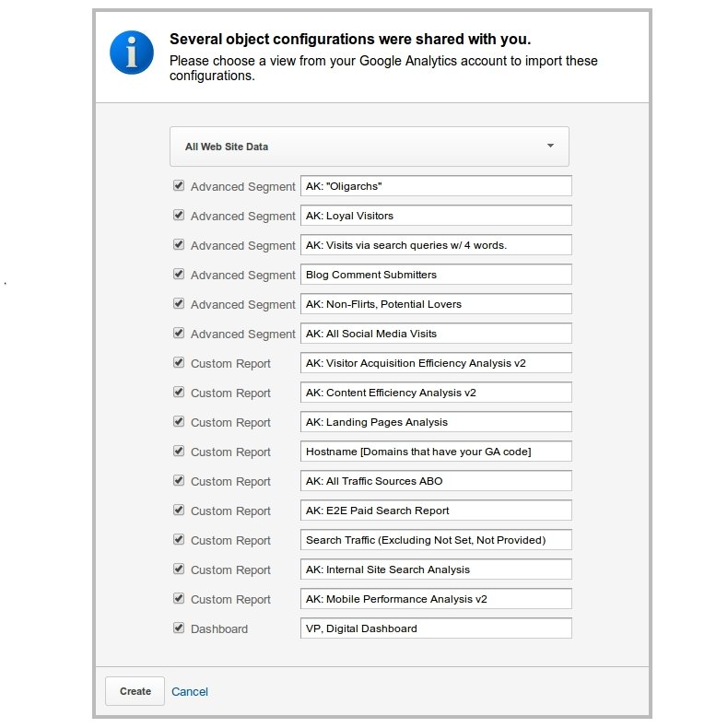Click the Cancel link
The image size is (728, 728).
190,691
